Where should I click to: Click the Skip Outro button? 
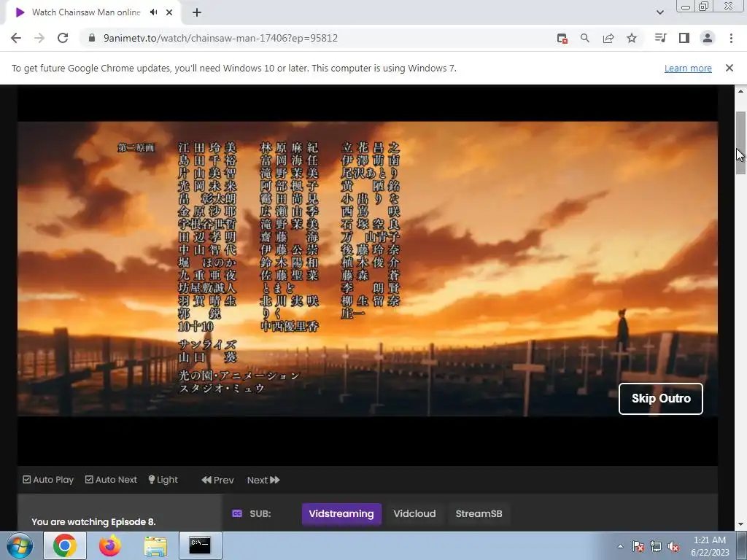tap(661, 399)
